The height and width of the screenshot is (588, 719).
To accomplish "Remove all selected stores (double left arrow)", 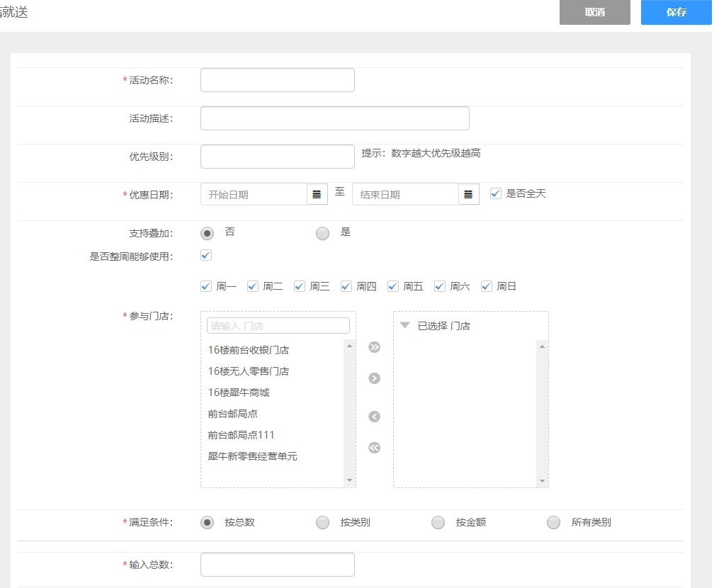I will click(x=374, y=448).
